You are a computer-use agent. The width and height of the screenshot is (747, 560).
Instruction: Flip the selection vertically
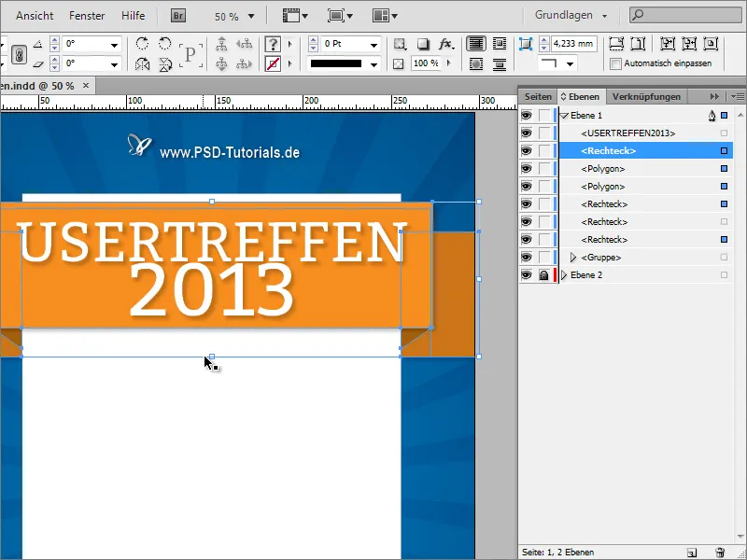pos(165,63)
